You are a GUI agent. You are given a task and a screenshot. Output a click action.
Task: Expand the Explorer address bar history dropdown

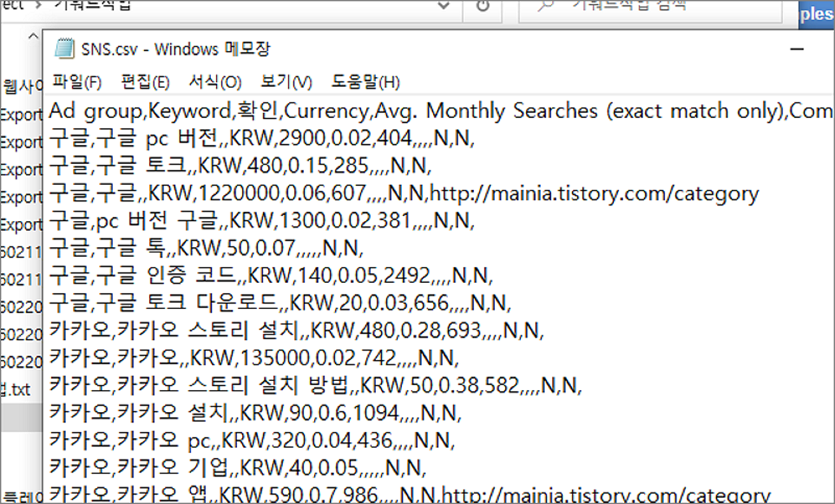click(x=442, y=6)
